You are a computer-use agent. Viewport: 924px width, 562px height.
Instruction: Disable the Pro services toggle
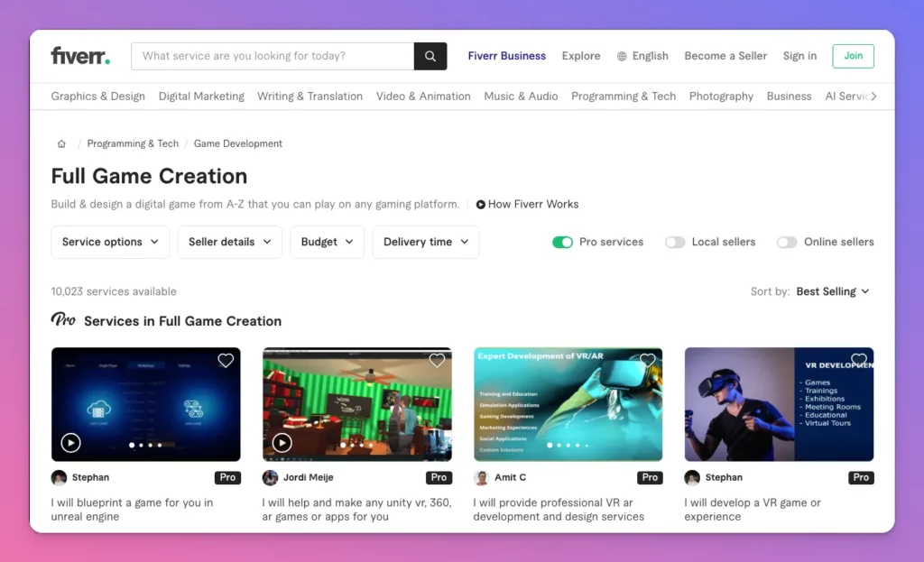click(x=562, y=242)
